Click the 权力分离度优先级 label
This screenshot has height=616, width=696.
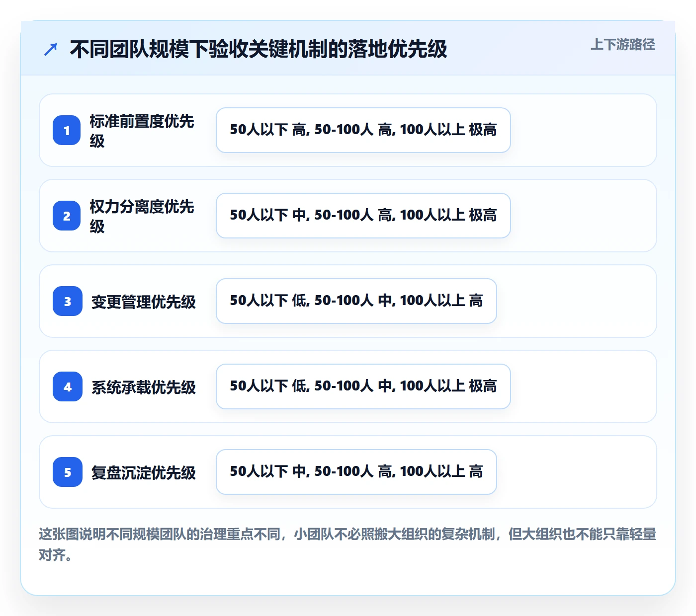pyautogui.click(x=142, y=216)
